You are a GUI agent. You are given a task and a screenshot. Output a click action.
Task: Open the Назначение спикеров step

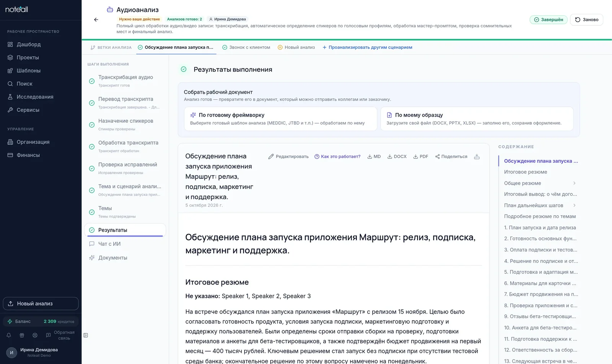pos(125,124)
